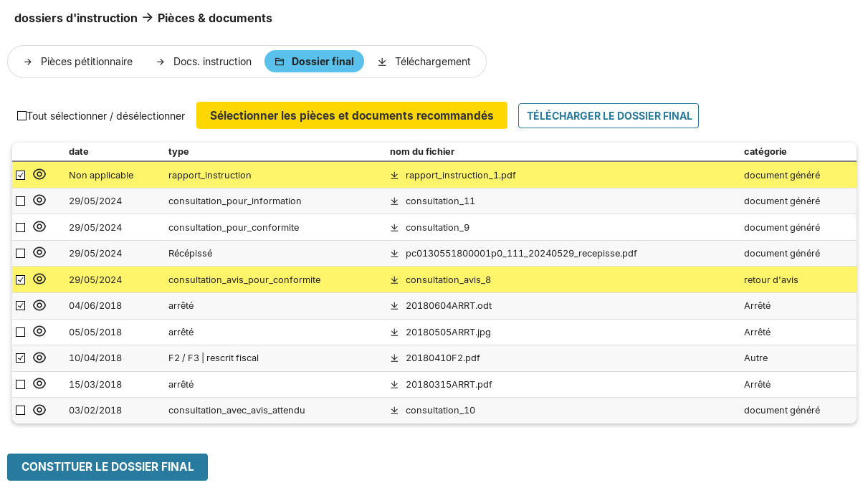Click the download icon for 20180604ARRT.odt
The image size is (868, 498).
(394, 306)
